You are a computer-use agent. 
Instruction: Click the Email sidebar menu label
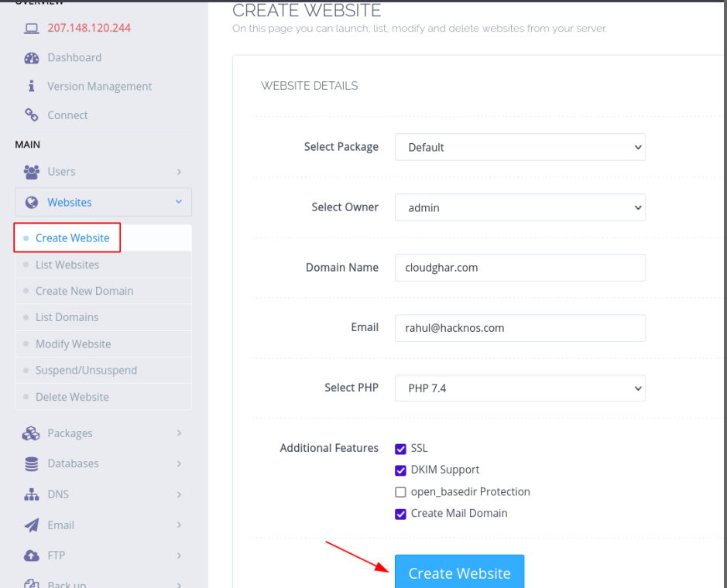(x=60, y=525)
